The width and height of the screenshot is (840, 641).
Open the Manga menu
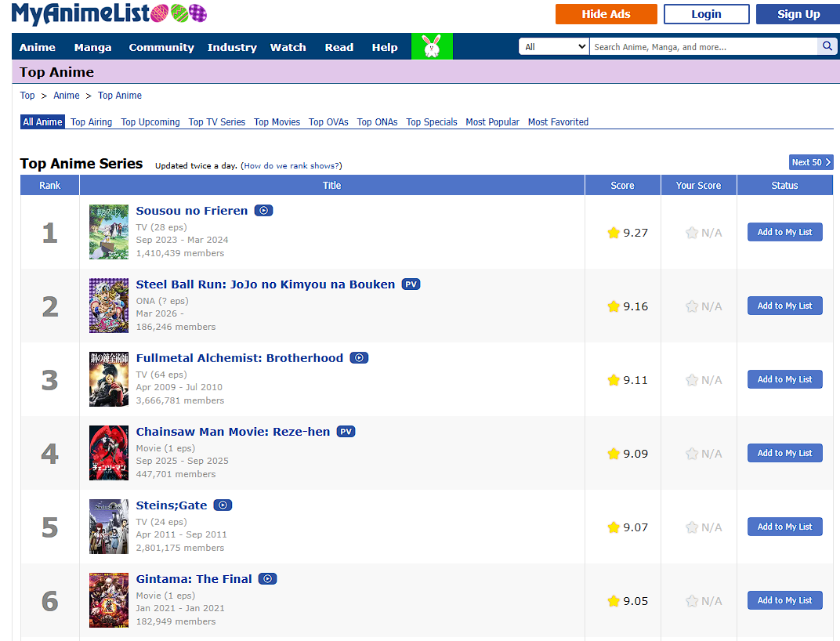pyautogui.click(x=92, y=47)
